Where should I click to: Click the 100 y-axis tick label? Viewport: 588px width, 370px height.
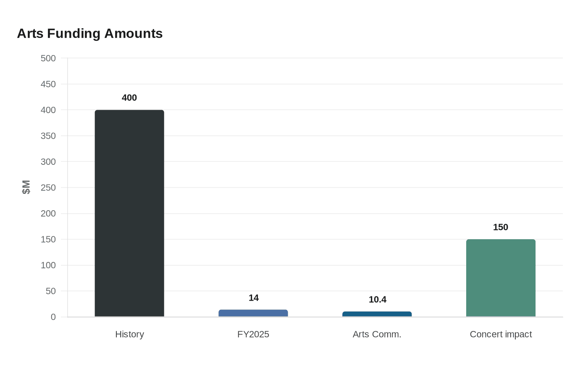coord(49,265)
